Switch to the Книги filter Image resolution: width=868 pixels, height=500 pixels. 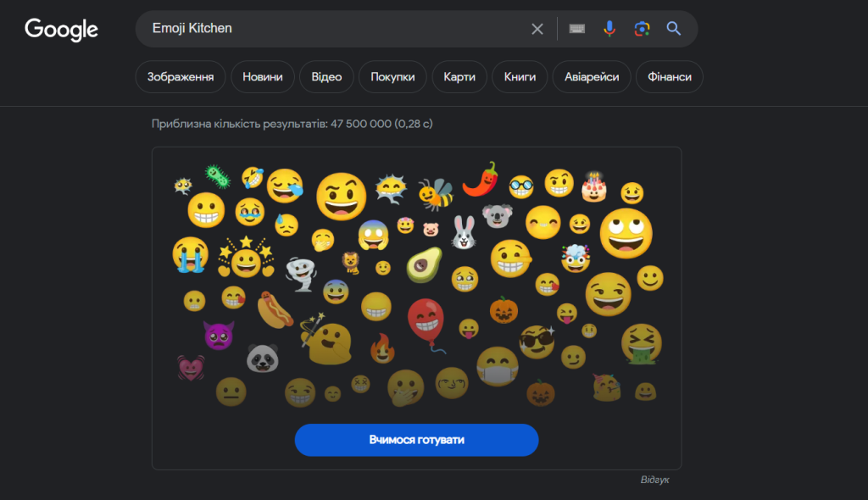(x=520, y=77)
